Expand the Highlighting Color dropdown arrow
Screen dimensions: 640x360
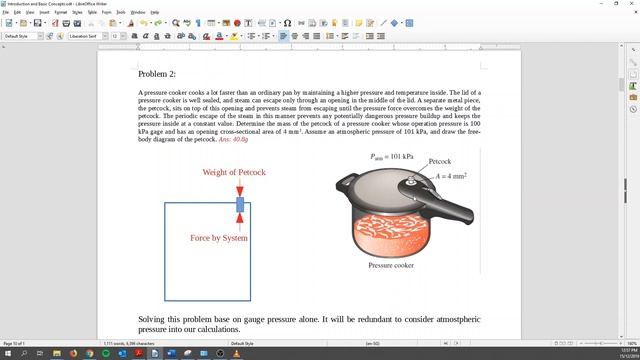click(x=241, y=36)
